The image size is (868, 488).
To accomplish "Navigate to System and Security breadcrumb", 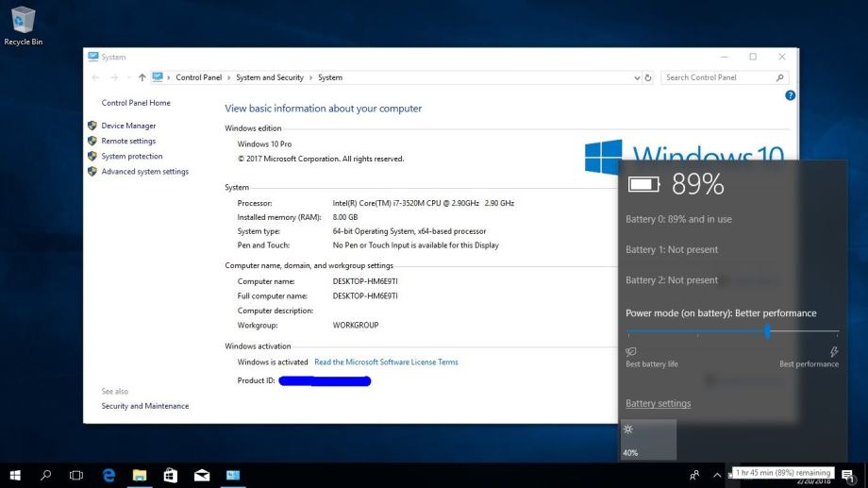I will [270, 77].
